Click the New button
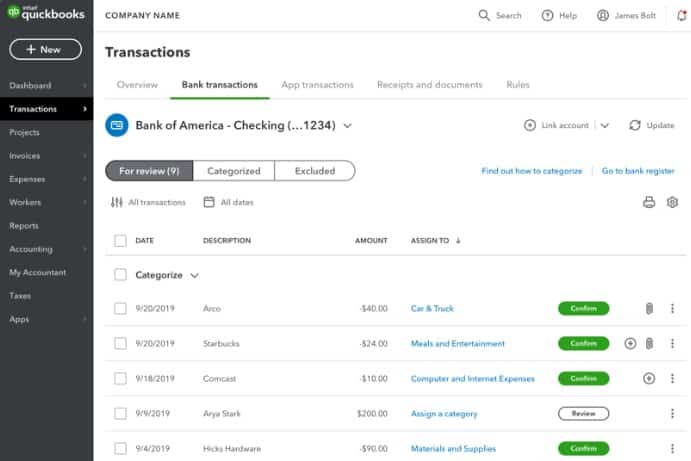 coord(45,49)
